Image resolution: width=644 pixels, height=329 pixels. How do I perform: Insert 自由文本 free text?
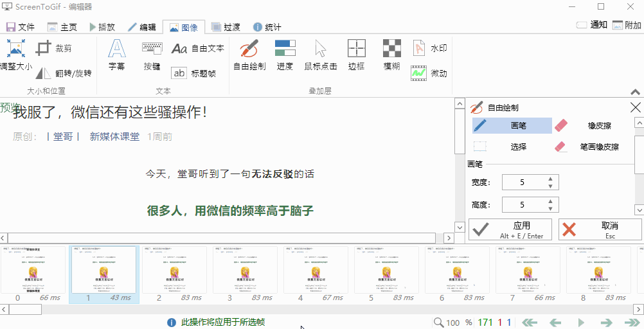click(198, 48)
